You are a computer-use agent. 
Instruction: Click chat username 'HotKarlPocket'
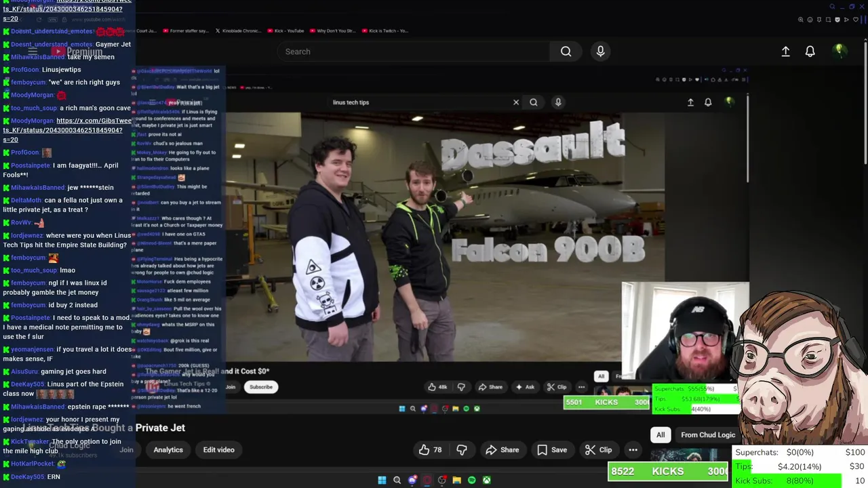[x=33, y=464]
